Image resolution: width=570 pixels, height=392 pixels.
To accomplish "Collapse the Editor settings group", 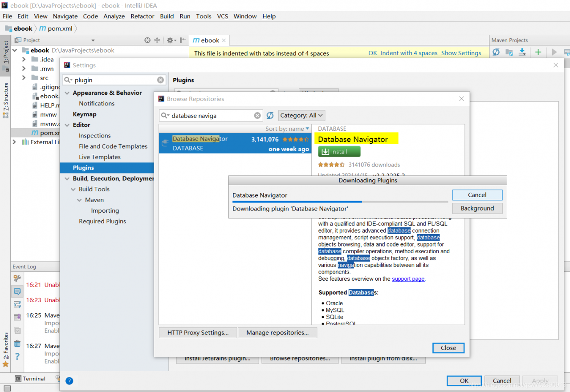I will (67, 125).
